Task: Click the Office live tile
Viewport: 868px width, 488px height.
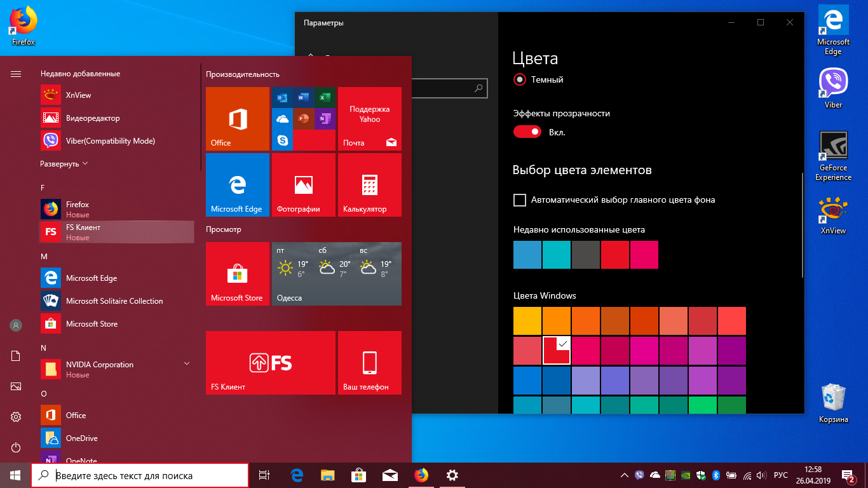Action: pyautogui.click(x=238, y=119)
